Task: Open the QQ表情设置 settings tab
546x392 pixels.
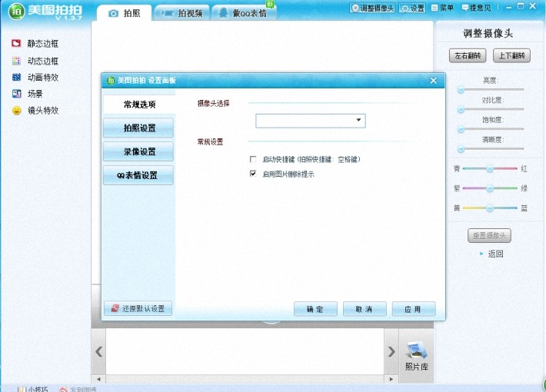Action: [x=138, y=175]
